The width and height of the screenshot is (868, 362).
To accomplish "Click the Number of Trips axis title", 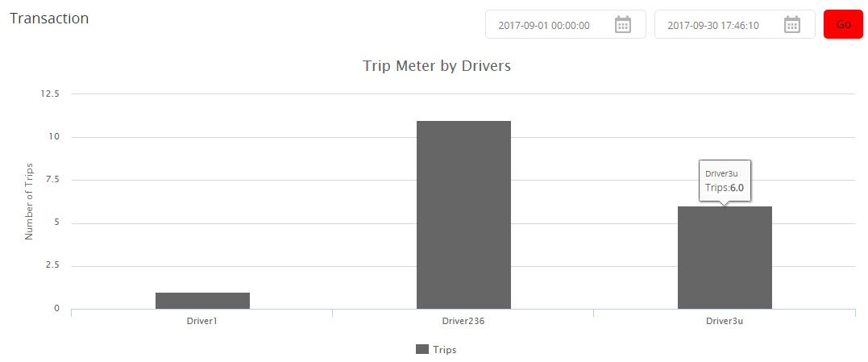I will pos(29,202).
